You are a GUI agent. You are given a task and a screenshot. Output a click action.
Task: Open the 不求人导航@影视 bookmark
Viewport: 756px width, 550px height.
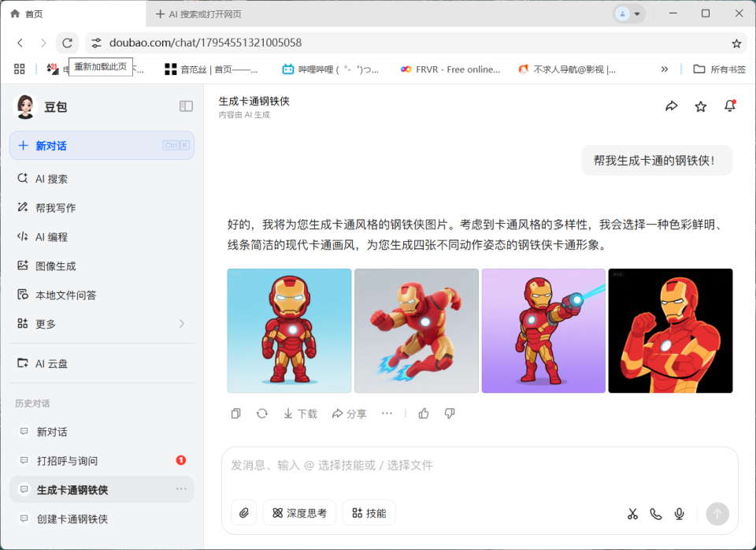(567, 69)
